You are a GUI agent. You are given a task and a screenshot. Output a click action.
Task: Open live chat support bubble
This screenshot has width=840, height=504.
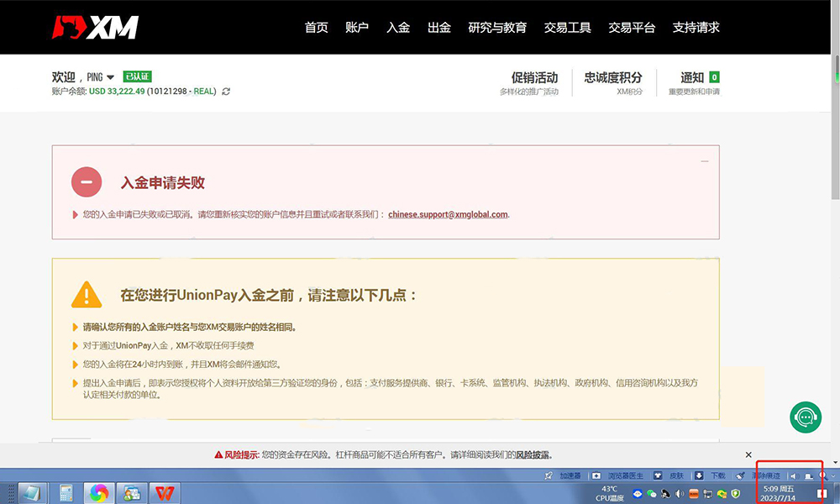click(805, 417)
